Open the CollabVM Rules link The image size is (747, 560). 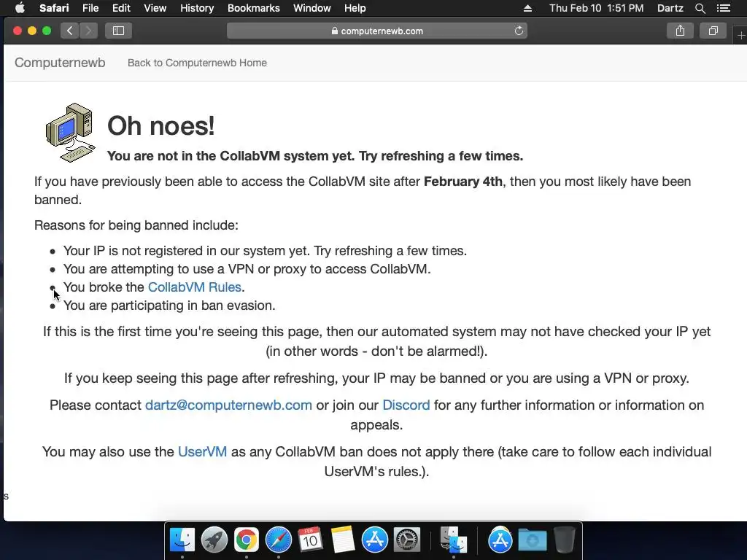click(194, 287)
